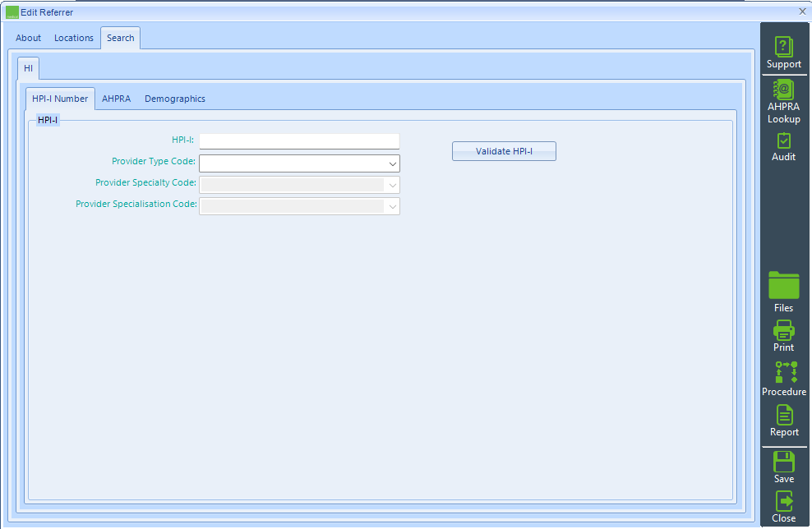Screen dimensions: 812x529
Task: Switch to the Locations tab
Action: (73, 38)
